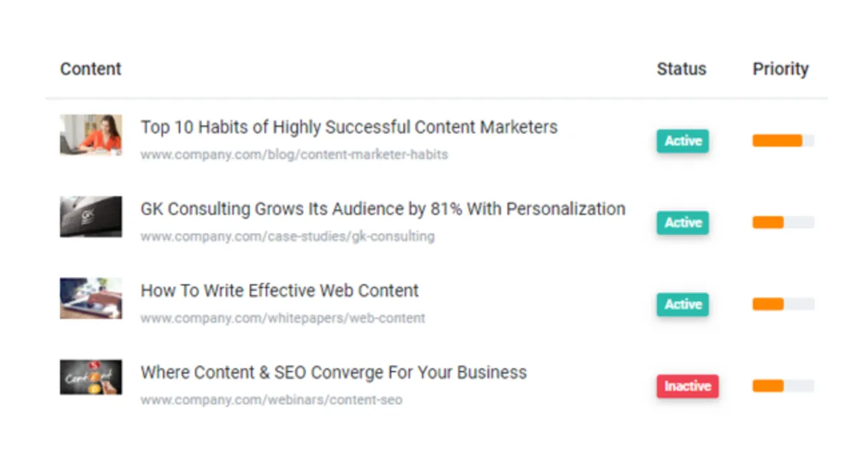Viewport: 868px width, 467px height.
Task: Visit the content-marketer-habits blog URL
Action: point(294,155)
